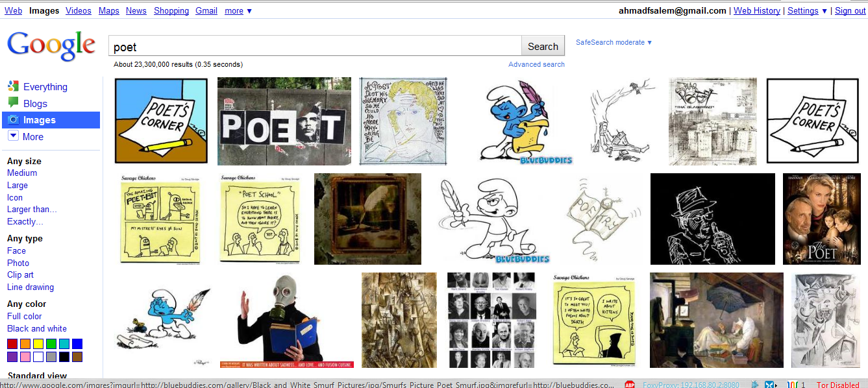Open Advanced search

click(x=536, y=64)
